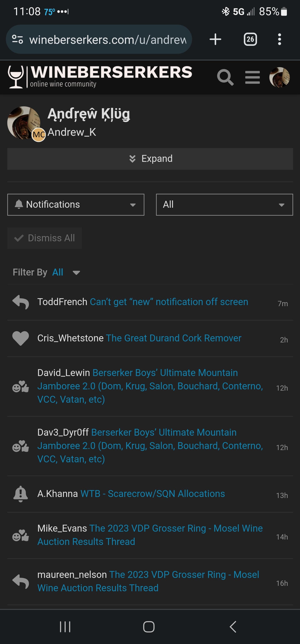This screenshot has height=644, width=300.
Task: Open the browser three-dot overflow menu
Action: (279, 39)
